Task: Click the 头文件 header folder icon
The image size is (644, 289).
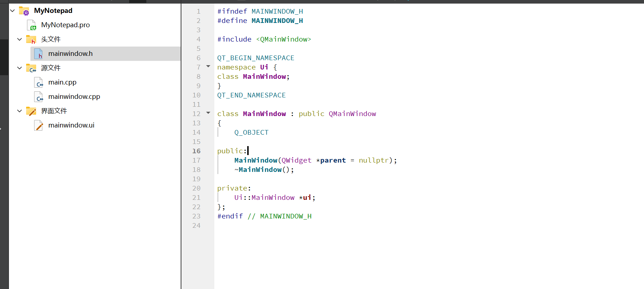Action: [31, 39]
